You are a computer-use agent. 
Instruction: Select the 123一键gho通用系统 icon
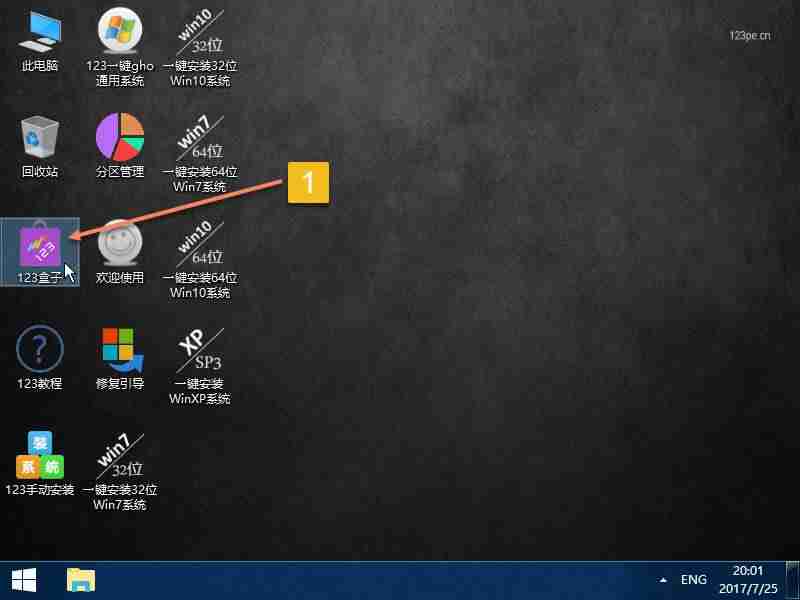[120, 47]
